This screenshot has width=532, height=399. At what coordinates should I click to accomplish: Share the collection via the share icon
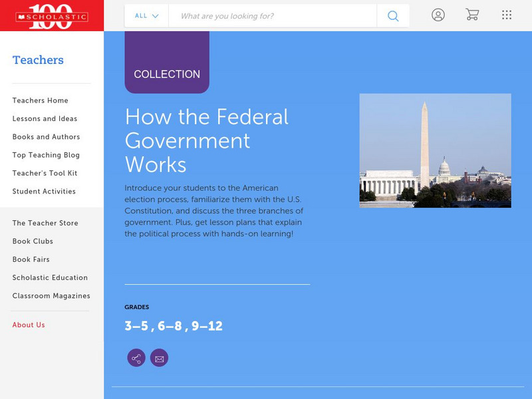[135, 358]
